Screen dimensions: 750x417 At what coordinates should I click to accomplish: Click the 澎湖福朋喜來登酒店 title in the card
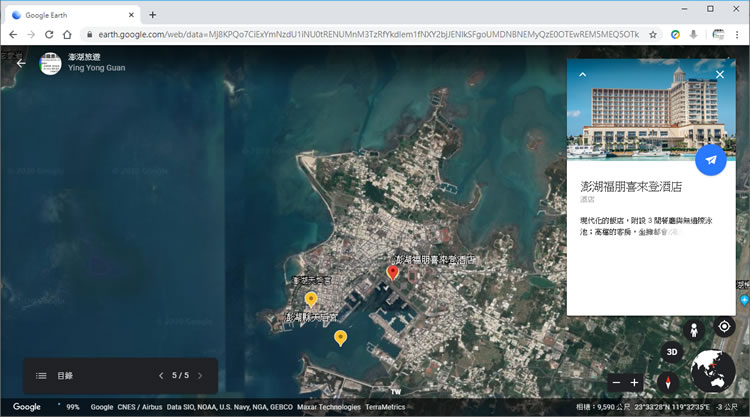(631, 187)
